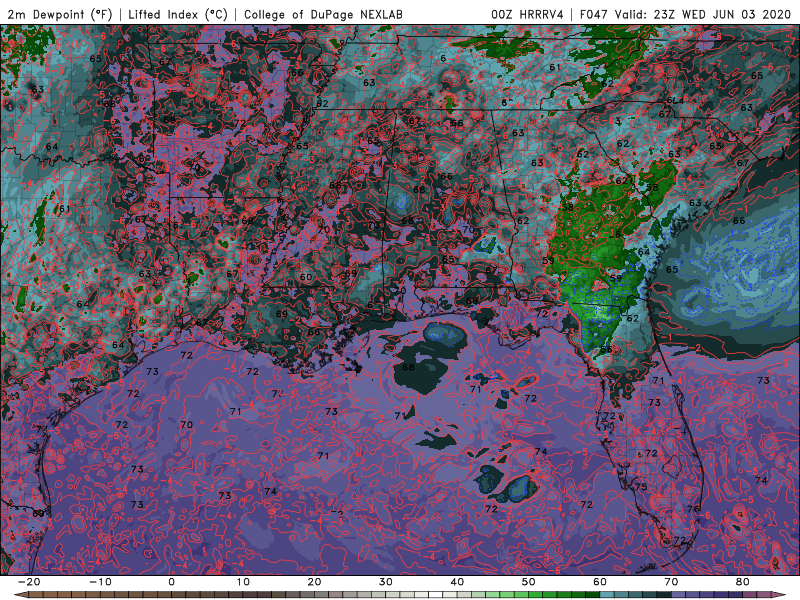
Task: Click the '20' label on the color scale
Action: tap(314, 582)
